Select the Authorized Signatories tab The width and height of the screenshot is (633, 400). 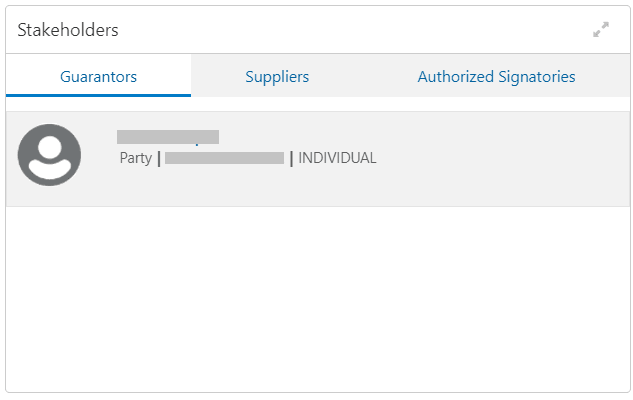(x=496, y=76)
